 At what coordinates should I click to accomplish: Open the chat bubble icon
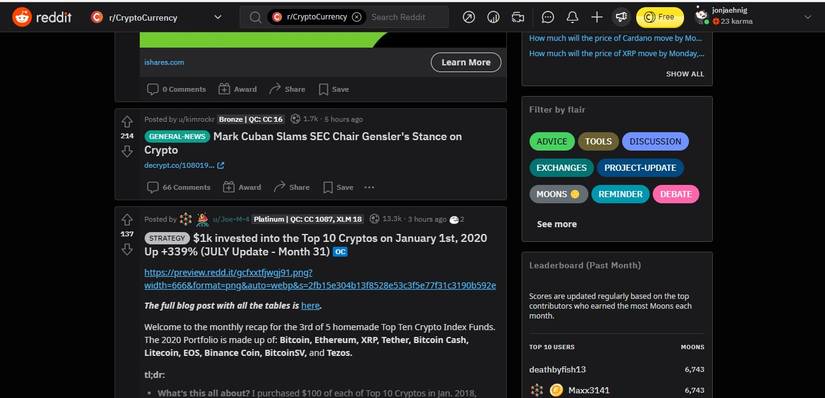[x=548, y=17]
